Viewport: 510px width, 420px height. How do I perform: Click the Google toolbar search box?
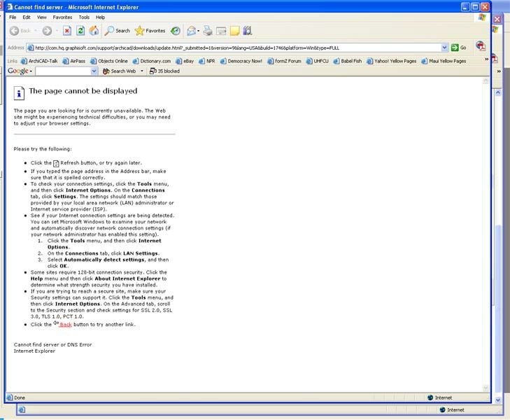tap(63, 71)
